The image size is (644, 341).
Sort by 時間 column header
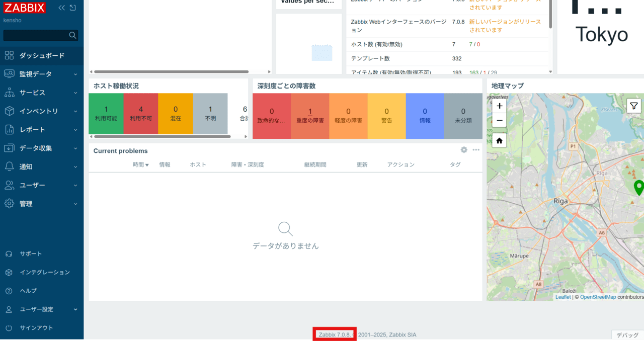click(141, 164)
